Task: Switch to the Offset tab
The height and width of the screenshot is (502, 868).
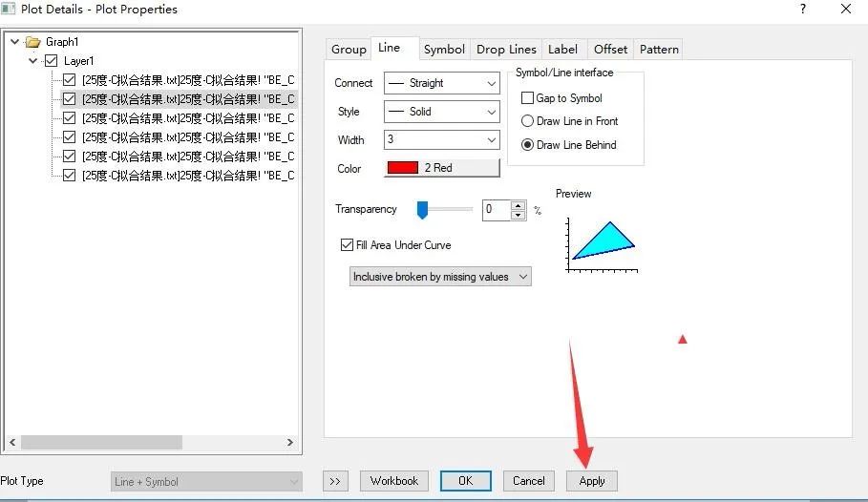Action: pyautogui.click(x=610, y=50)
